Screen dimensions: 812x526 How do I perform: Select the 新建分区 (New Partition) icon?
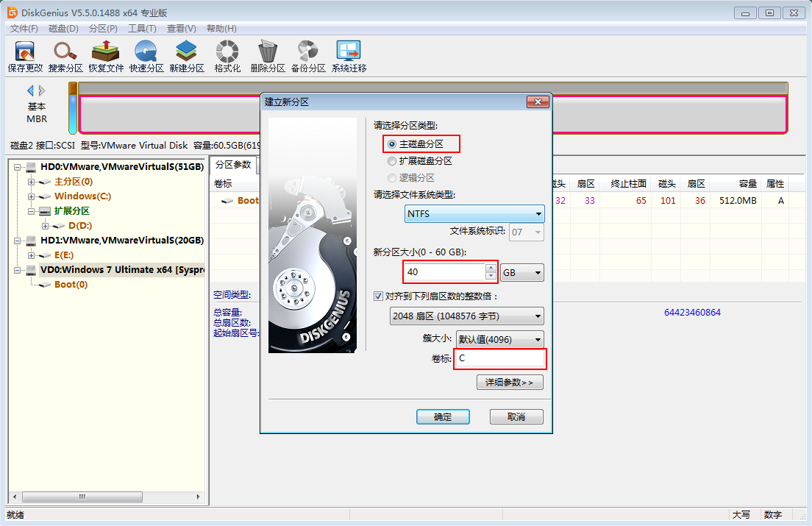[x=187, y=56]
